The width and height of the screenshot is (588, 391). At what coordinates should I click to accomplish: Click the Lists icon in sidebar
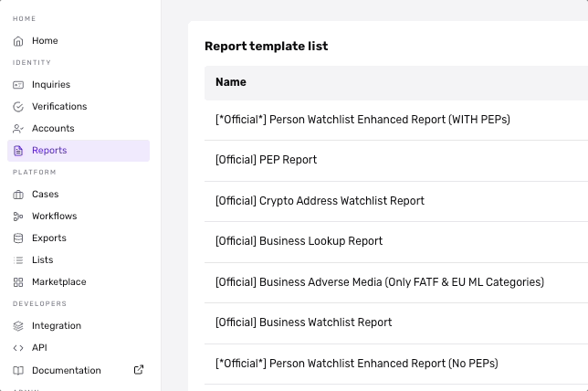coord(19,260)
